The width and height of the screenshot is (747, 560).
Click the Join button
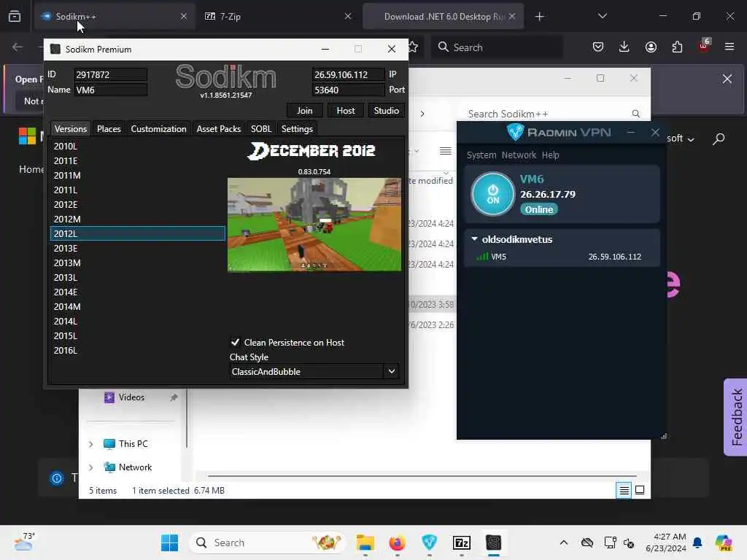click(x=305, y=111)
